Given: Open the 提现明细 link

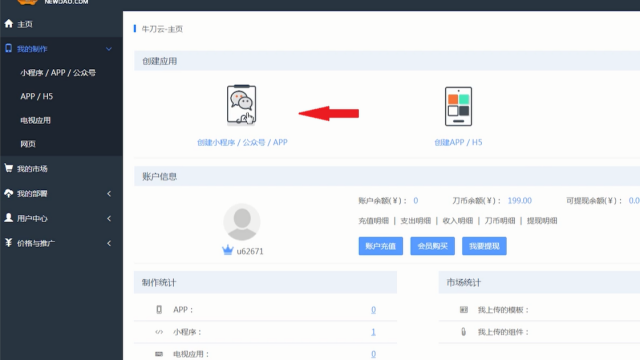Looking at the screenshot, I should pos(542,221).
